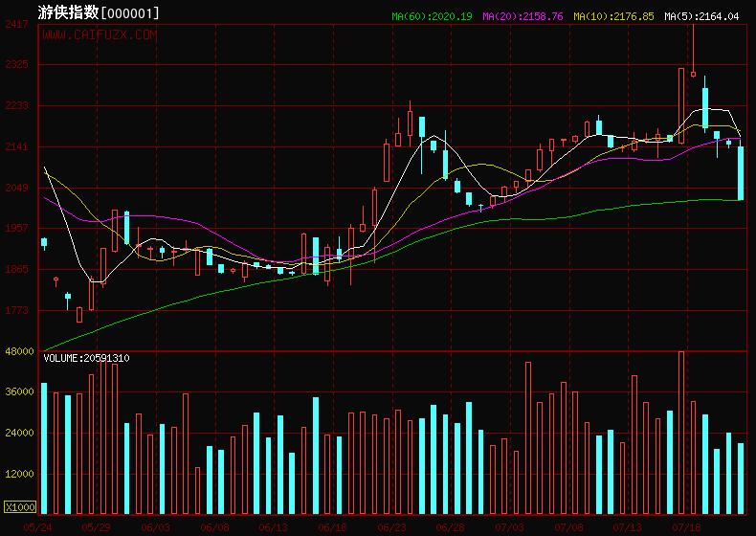
Task: Click the 07/08 date label
Action: point(569,527)
